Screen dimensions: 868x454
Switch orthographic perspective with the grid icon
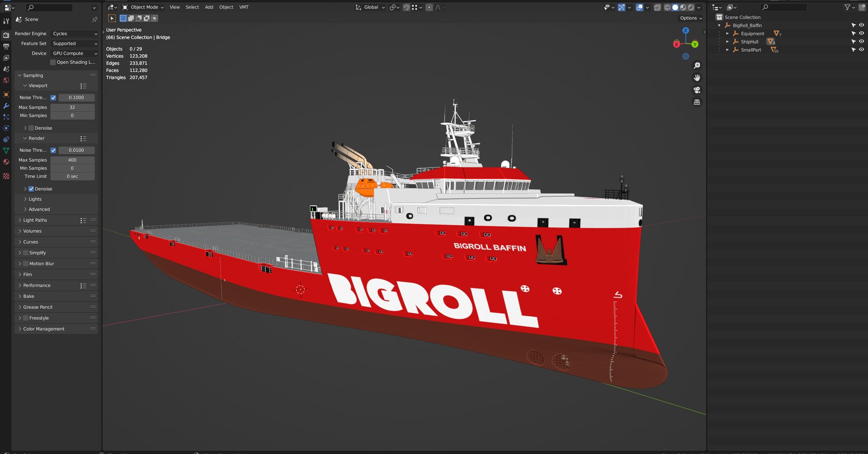[697, 102]
